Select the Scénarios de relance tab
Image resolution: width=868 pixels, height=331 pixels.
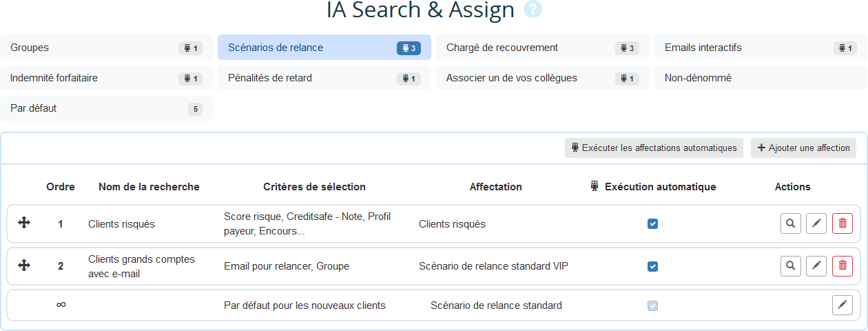[324, 48]
